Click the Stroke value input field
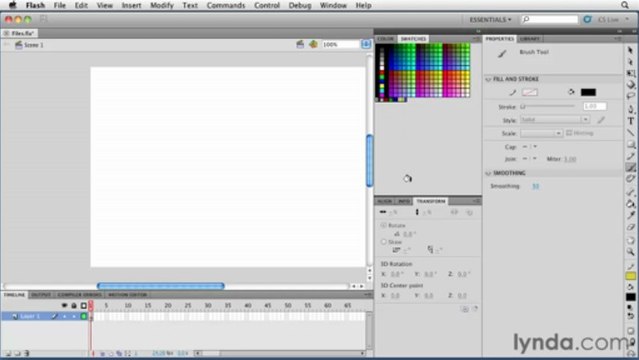639x360 pixels. [595, 106]
